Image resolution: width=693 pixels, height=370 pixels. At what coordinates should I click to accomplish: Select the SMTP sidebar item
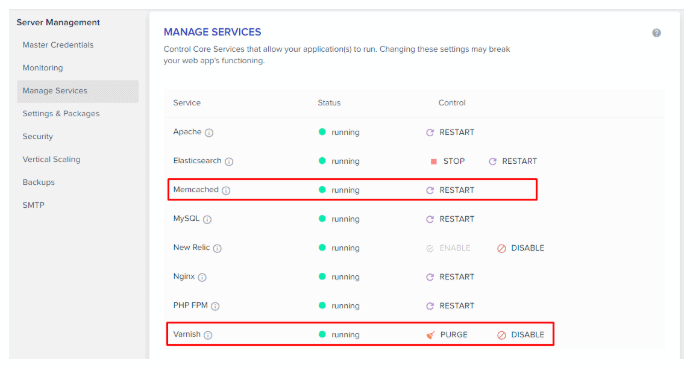tap(34, 205)
